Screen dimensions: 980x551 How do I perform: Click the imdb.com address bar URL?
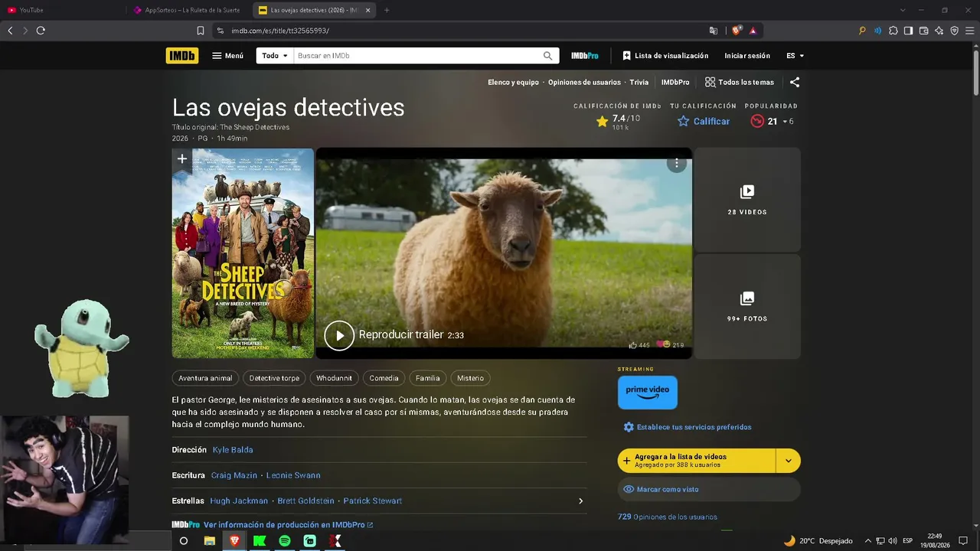(280, 31)
